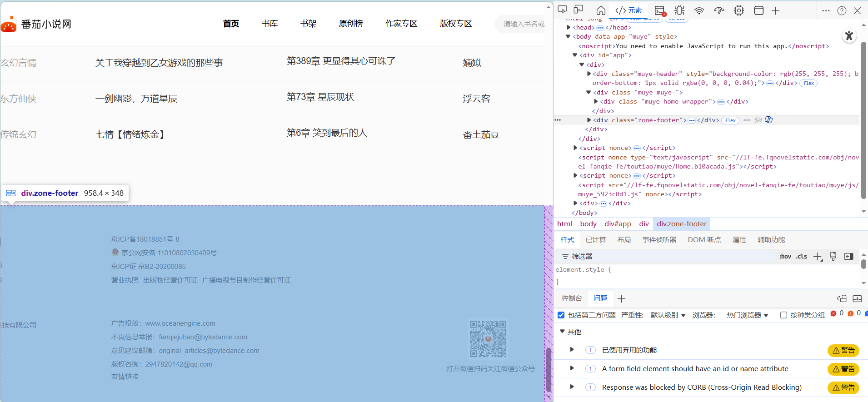Click the www.oceanengine.com advertising link
The image size is (868, 402).
(180, 323)
